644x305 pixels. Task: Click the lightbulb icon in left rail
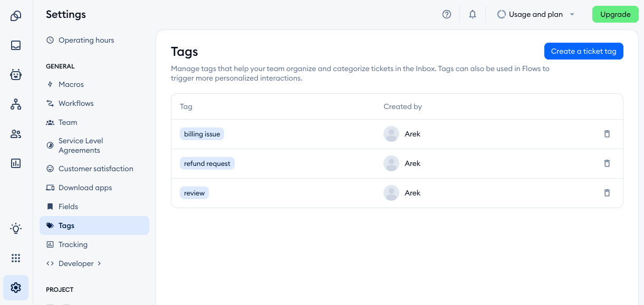(x=16, y=229)
